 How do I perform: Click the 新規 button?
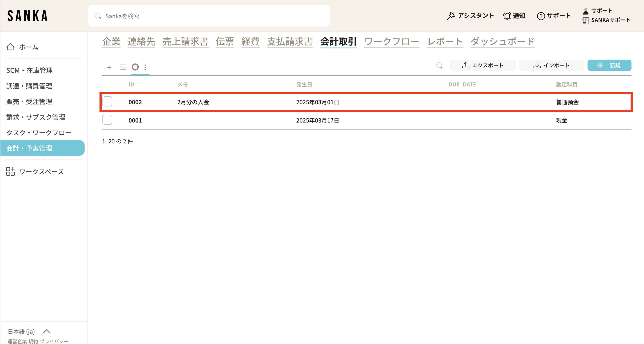click(x=609, y=65)
